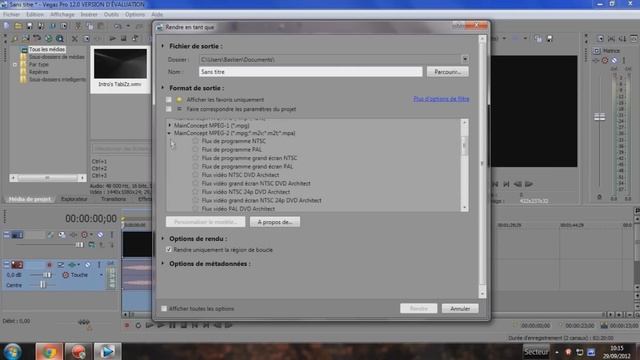
Task: Click the Open folder icon in Vegas toolbar
Action: 18,26
